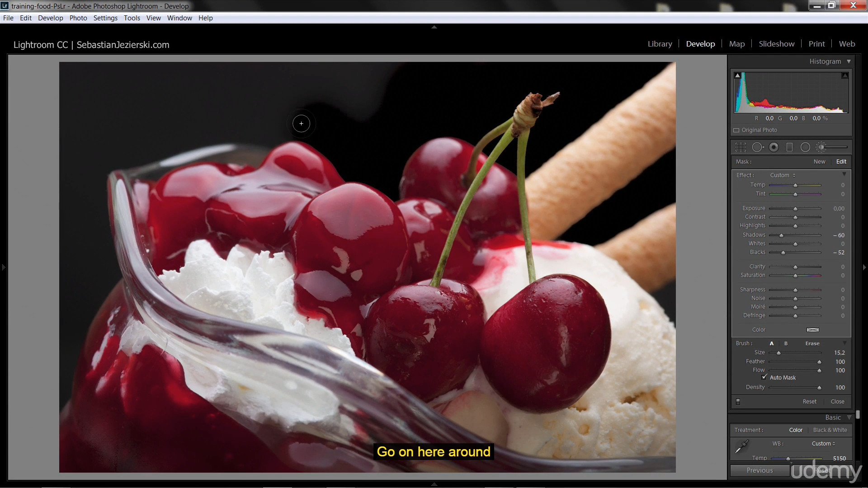
Task: Collapse the Histogram panel
Action: coord(849,61)
